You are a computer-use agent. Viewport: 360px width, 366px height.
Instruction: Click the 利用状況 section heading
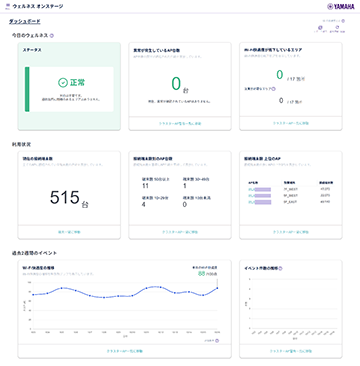pos(22,144)
